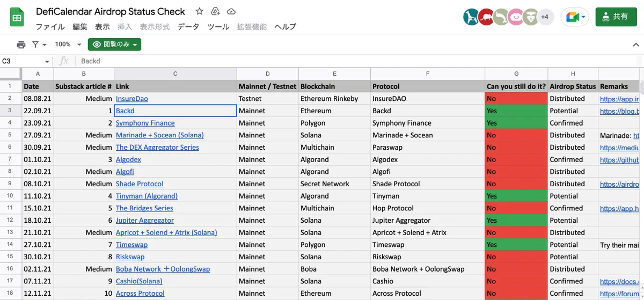644x300 pixels.
Task: Select the 'Secret Network' cell
Action: (334, 184)
